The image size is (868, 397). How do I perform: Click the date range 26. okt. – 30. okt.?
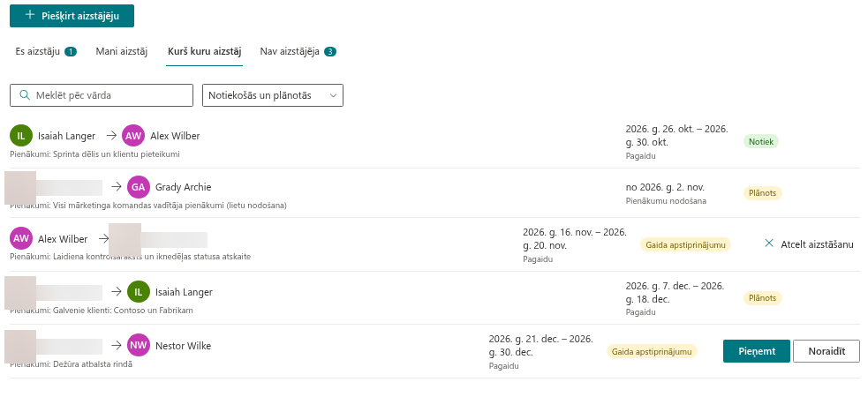(677, 136)
